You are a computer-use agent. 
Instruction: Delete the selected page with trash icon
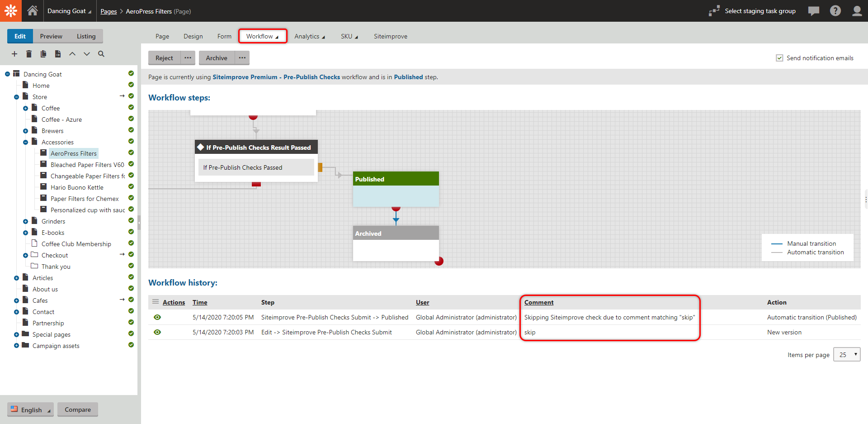(29, 54)
